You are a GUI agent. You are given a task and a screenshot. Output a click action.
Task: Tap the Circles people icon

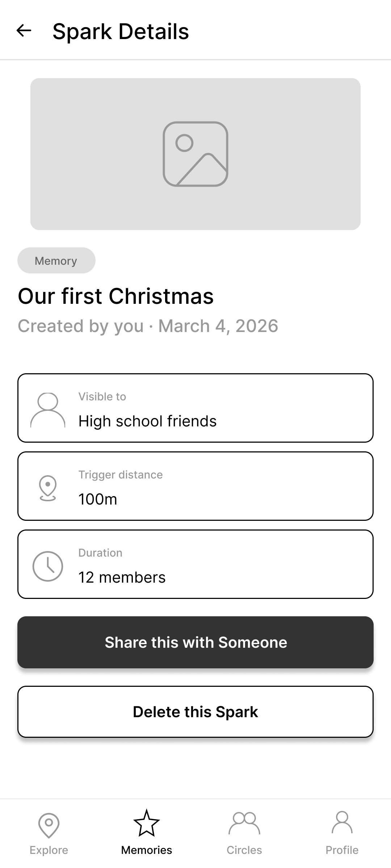[x=244, y=824]
